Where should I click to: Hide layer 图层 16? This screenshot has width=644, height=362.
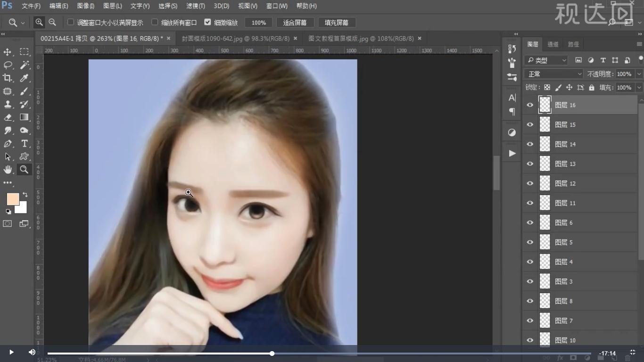click(530, 105)
